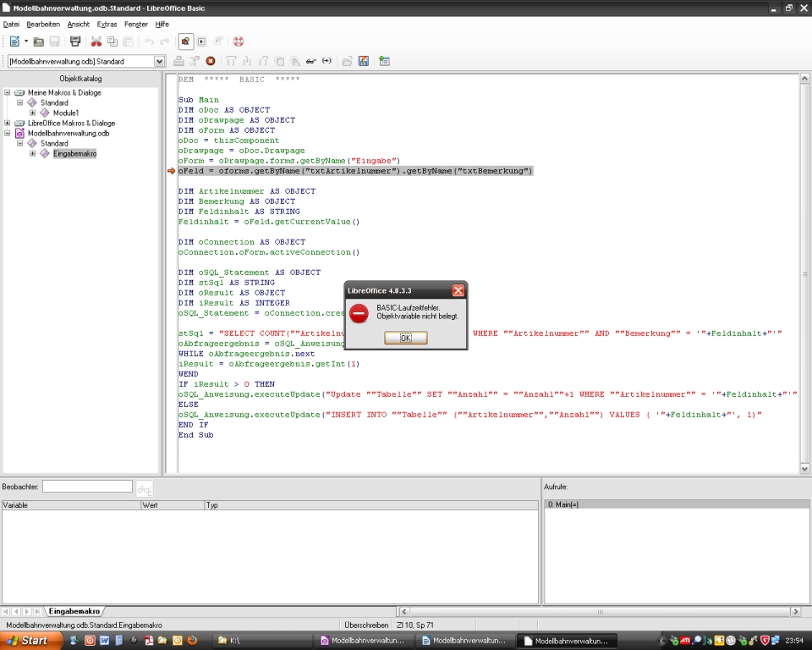The width and height of the screenshot is (812, 650).
Task: Toggle Überschreiben insert mode in status bar
Action: point(366,625)
